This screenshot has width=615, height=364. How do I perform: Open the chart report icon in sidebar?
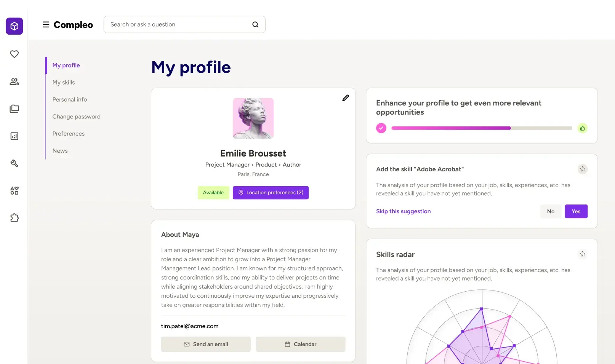click(14, 136)
